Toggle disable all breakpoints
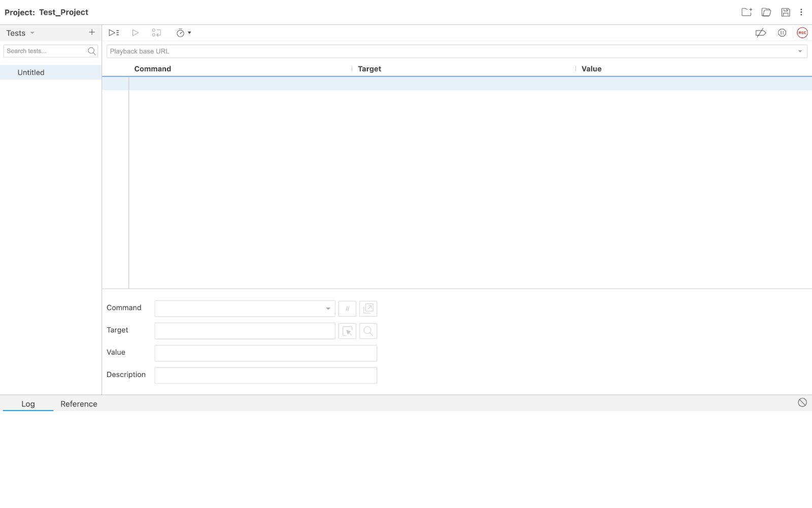Image resolution: width=812 pixels, height=508 pixels. [x=760, y=33]
